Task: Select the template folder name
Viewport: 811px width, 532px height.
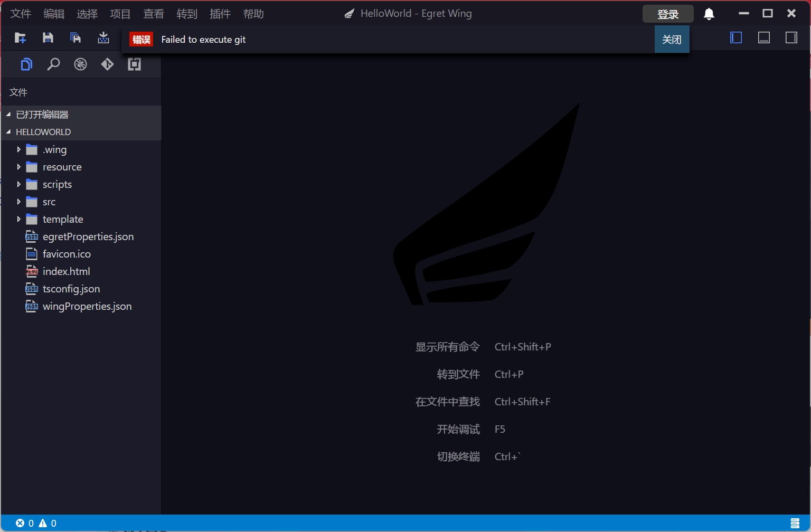Action: point(63,220)
